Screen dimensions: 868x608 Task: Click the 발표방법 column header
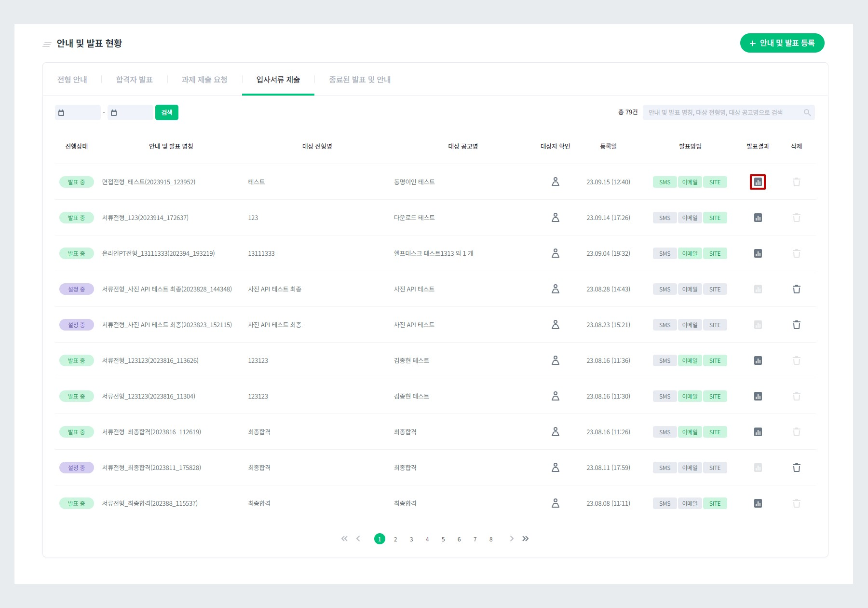(690, 146)
